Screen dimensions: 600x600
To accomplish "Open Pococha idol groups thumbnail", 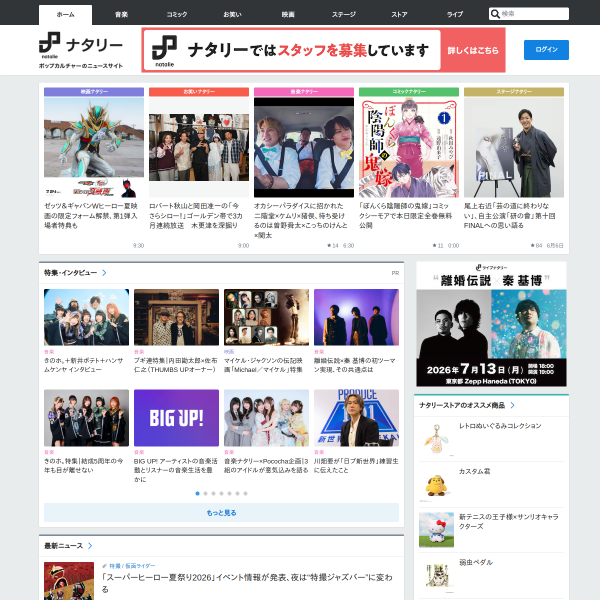I will click(266, 418).
